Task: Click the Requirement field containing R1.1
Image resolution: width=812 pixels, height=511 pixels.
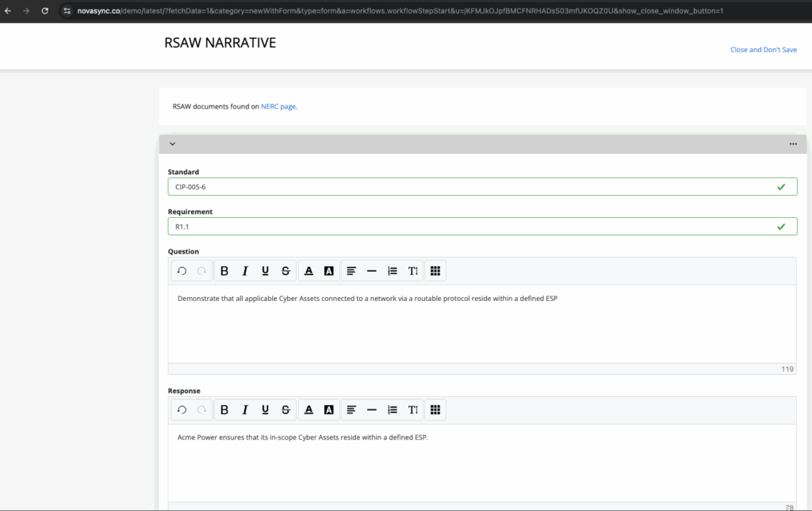Action: (476, 226)
